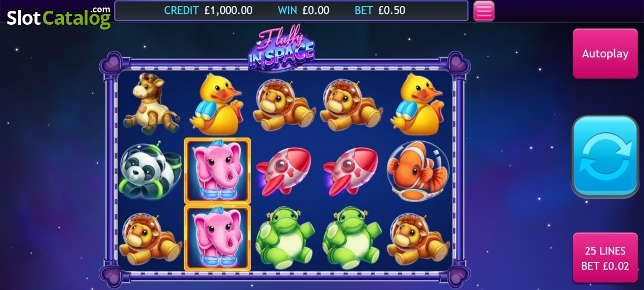
Task: Open the pink hamburger menu
Action: click(x=484, y=11)
